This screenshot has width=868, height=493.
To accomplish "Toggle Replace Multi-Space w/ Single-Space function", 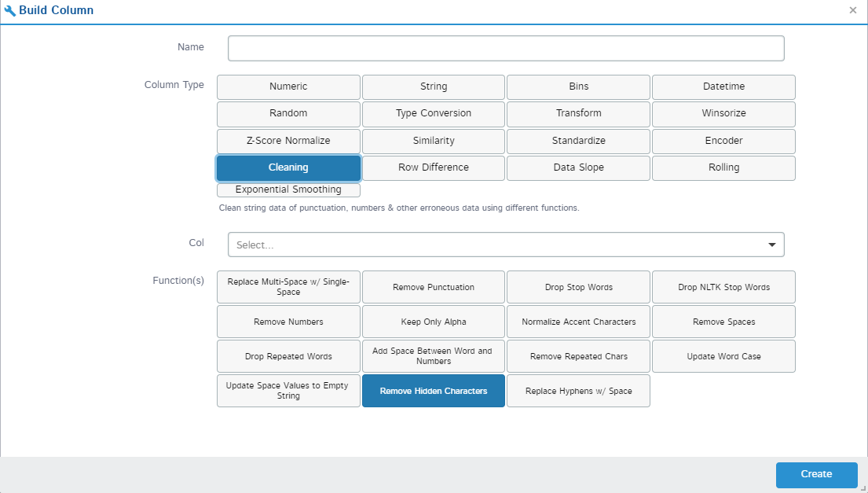I will 288,287.
